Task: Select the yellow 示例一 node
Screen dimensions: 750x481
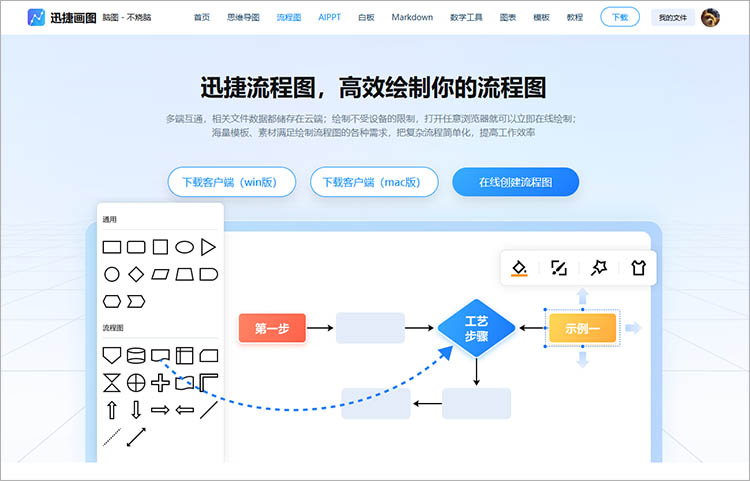Action: pyautogui.click(x=583, y=328)
